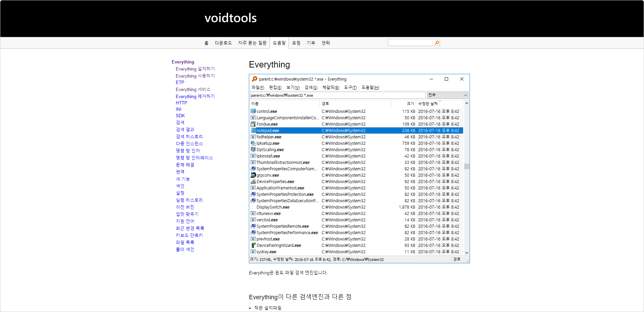Screen dimensions: 644x312
Task: Open the 최근 변경 목록 sidebar link
Action: pyautogui.click(x=190, y=228)
